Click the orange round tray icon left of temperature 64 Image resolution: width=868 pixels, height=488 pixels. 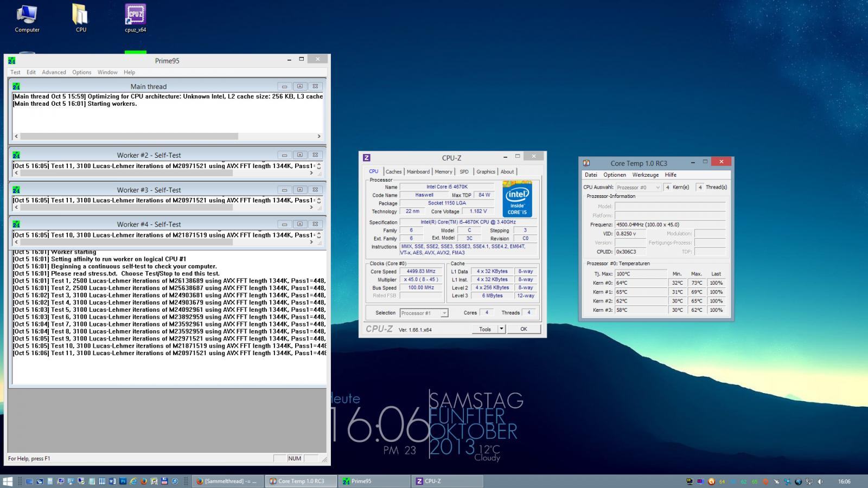pyautogui.click(x=711, y=481)
